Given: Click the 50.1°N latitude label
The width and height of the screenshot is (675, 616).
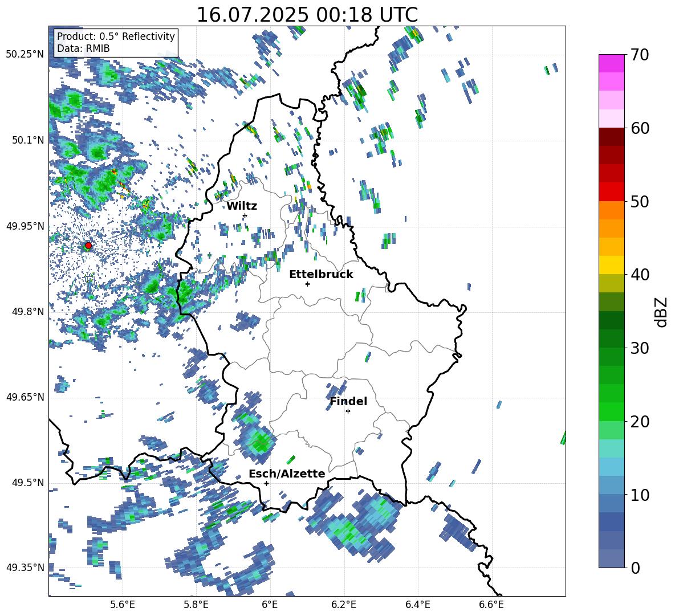Looking at the screenshot, I should pos(27,140).
